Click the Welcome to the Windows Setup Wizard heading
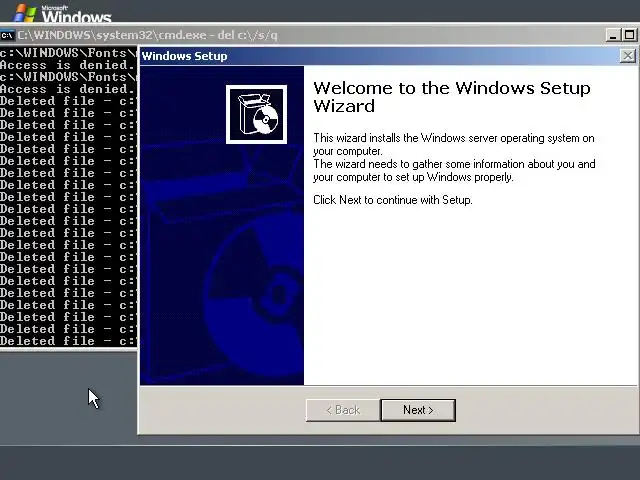The height and width of the screenshot is (480, 640). (452, 97)
